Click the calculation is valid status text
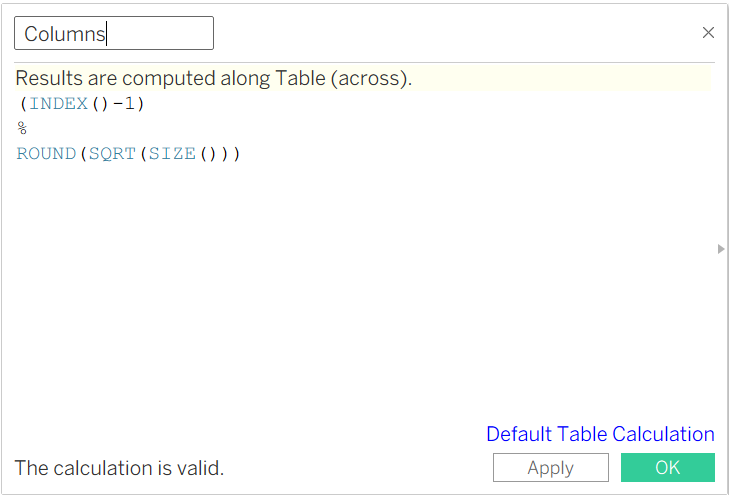 pyautogui.click(x=119, y=467)
